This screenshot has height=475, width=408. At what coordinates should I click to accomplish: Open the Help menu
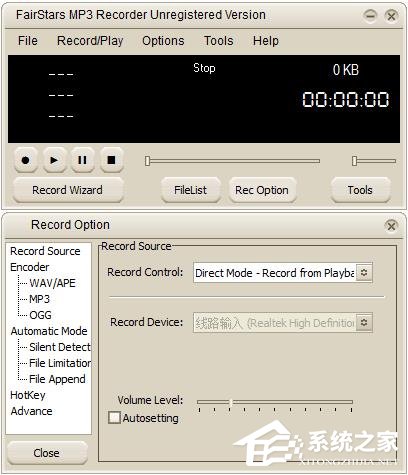266,41
